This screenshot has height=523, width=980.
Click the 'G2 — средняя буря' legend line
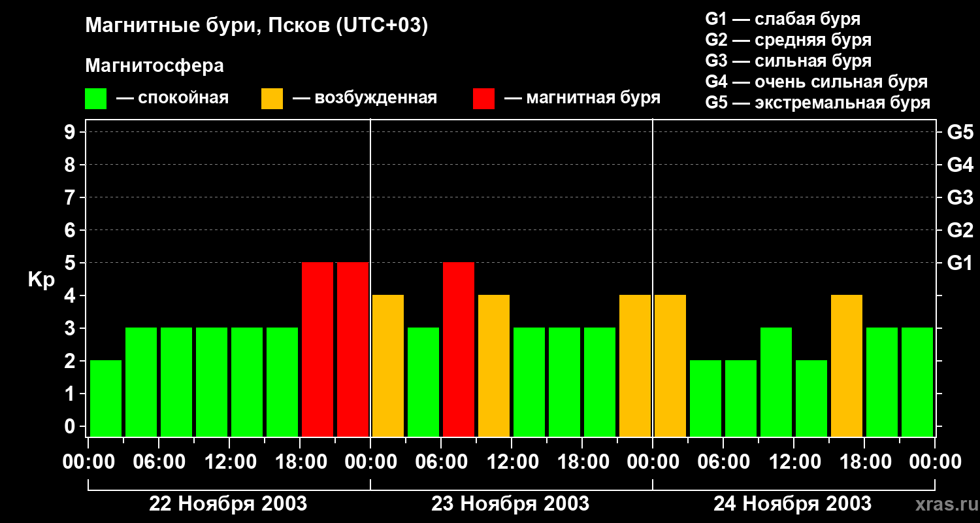pos(788,40)
